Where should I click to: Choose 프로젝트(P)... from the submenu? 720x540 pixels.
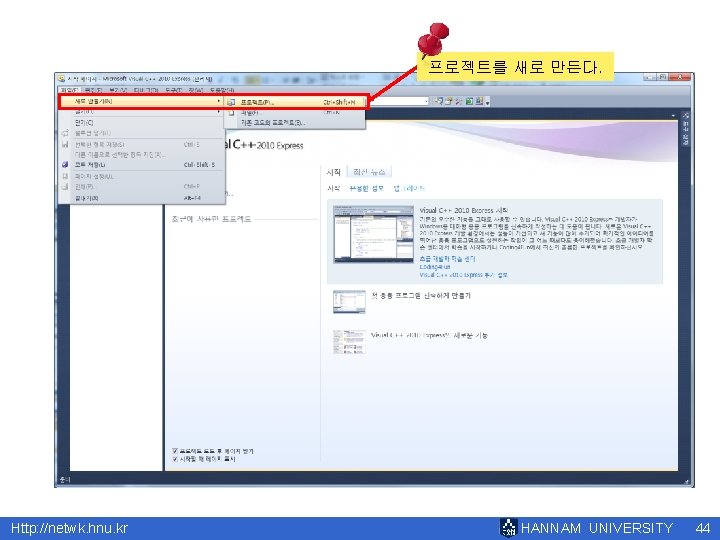tap(296, 102)
